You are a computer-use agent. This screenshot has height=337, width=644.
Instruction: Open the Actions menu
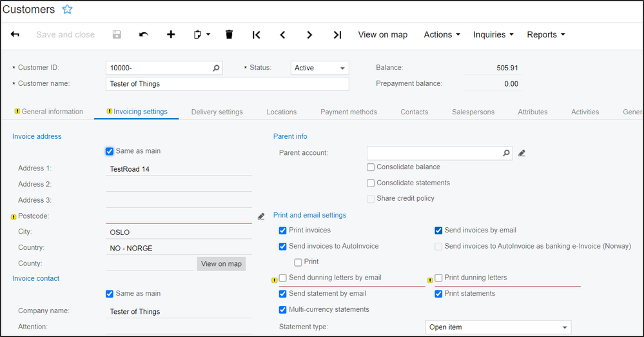(x=442, y=35)
